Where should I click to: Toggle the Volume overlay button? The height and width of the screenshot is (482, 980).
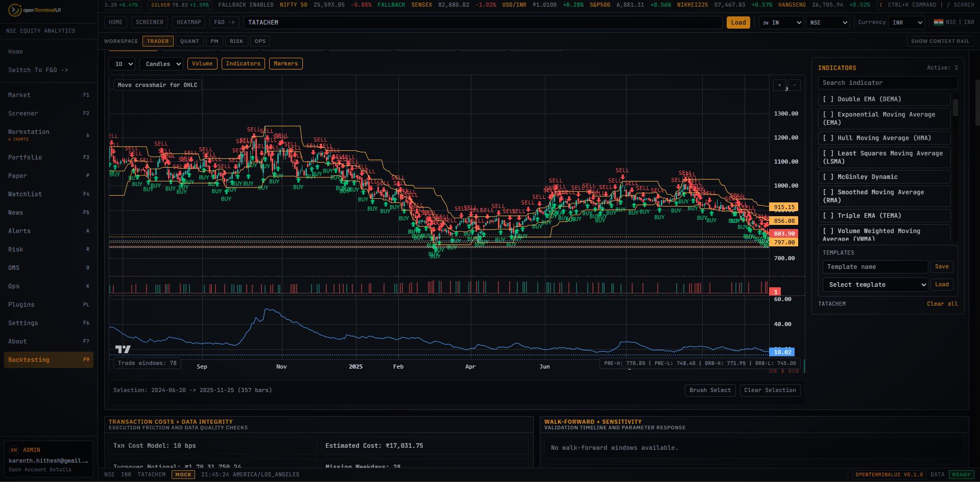click(x=202, y=64)
